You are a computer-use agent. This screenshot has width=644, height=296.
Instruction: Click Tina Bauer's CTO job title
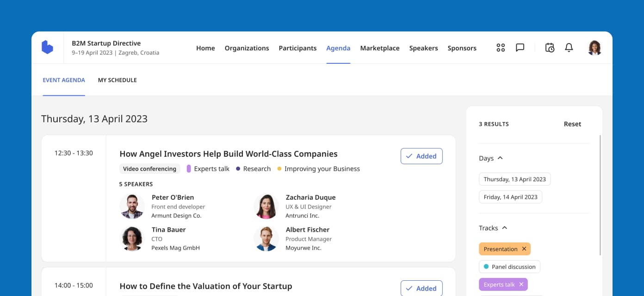157,239
